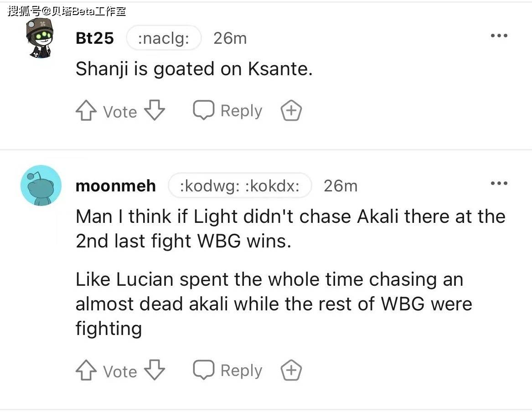
Task: Click the Shanji is goated comment text
Action: pos(194,69)
